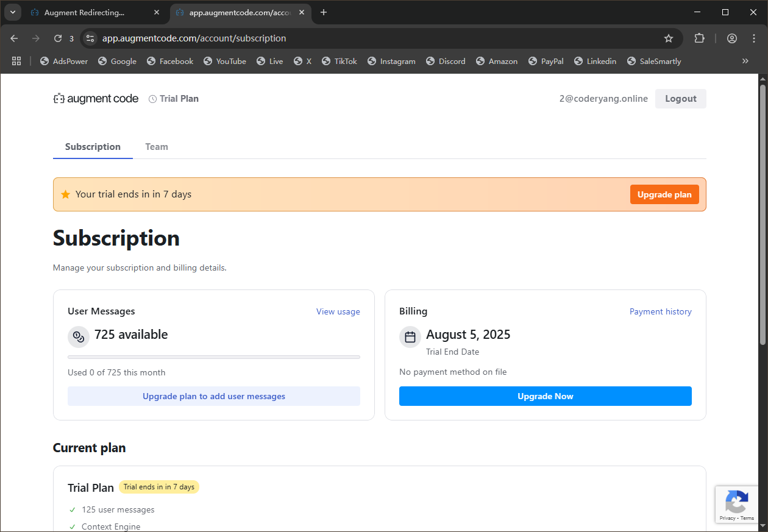Click the reCAPTCHA Terms link
The image size is (768, 532).
click(747, 518)
